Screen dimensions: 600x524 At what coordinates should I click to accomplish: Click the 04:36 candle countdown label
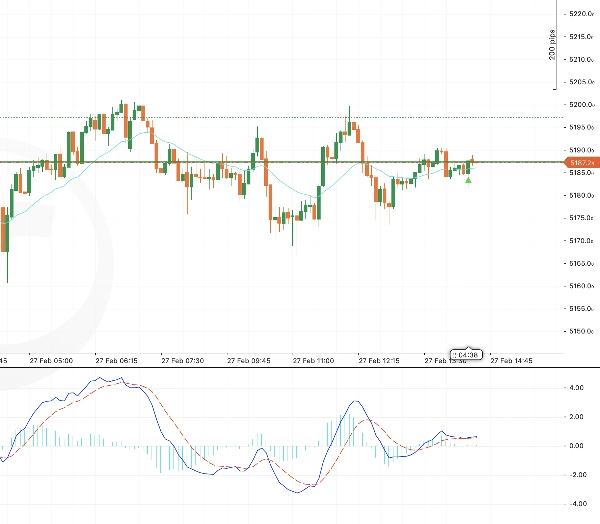tap(466, 355)
